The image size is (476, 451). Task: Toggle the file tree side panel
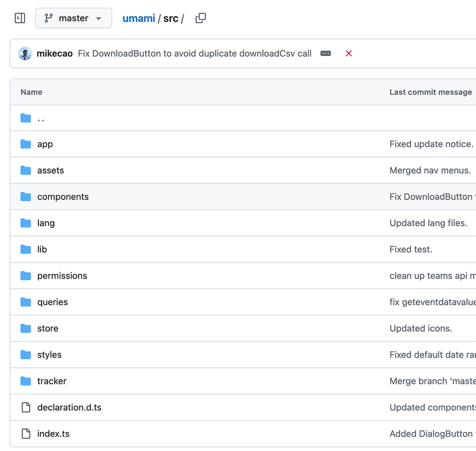click(x=20, y=18)
